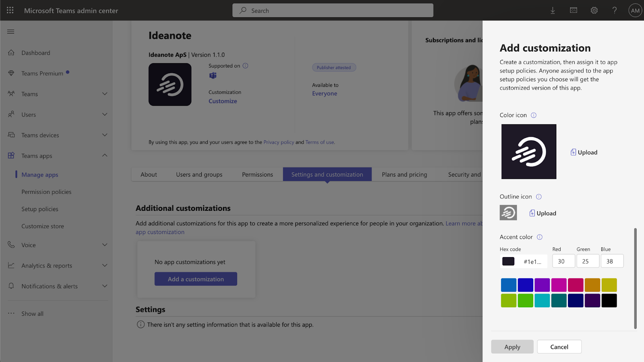The image size is (644, 362).
Task: Click the Accent color info icon
Action: (x=540, y=237)
